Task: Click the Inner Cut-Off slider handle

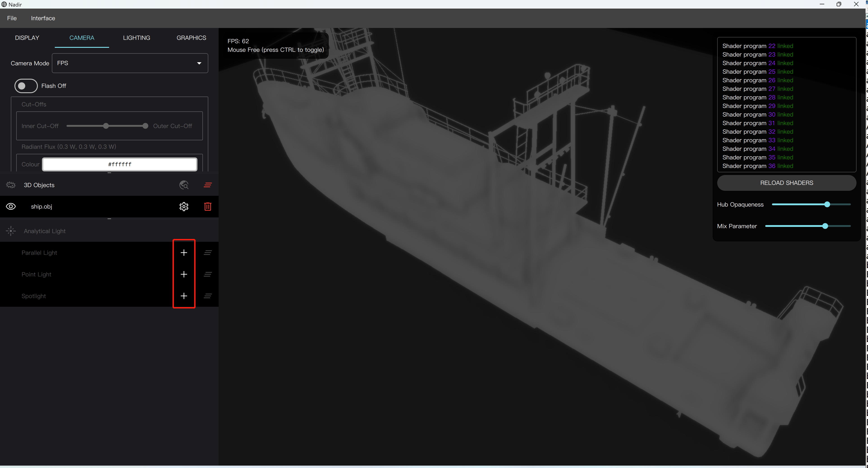Action: pos(106,126)
